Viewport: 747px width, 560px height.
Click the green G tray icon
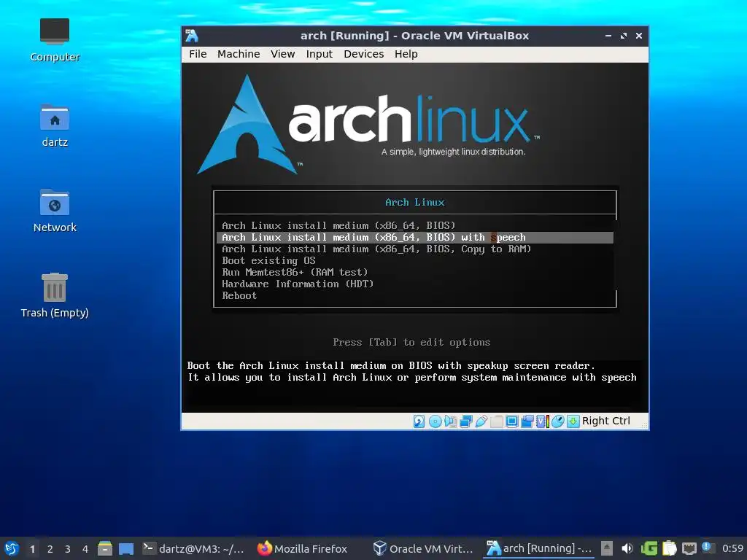click(x=649, y=548)
